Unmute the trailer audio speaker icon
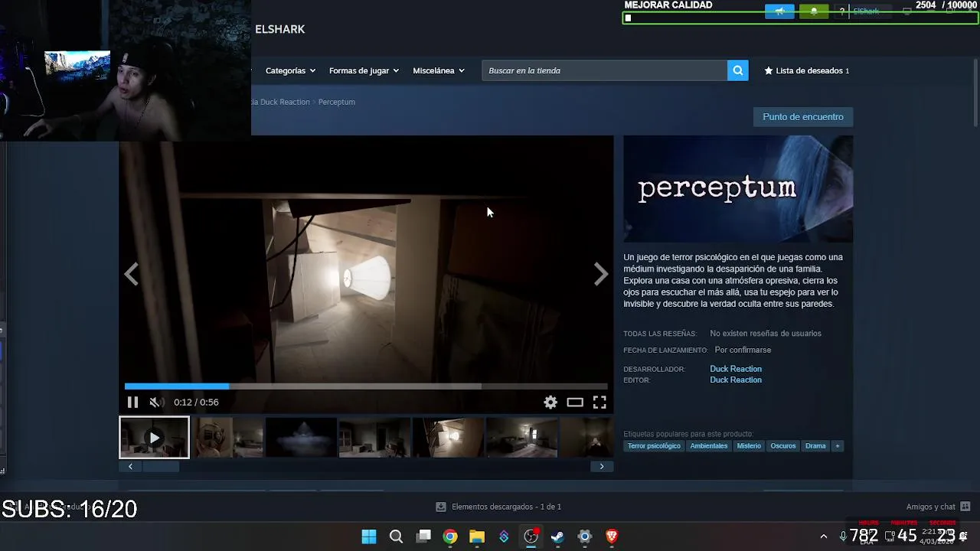Screen dimensions: 980x551 155,402
